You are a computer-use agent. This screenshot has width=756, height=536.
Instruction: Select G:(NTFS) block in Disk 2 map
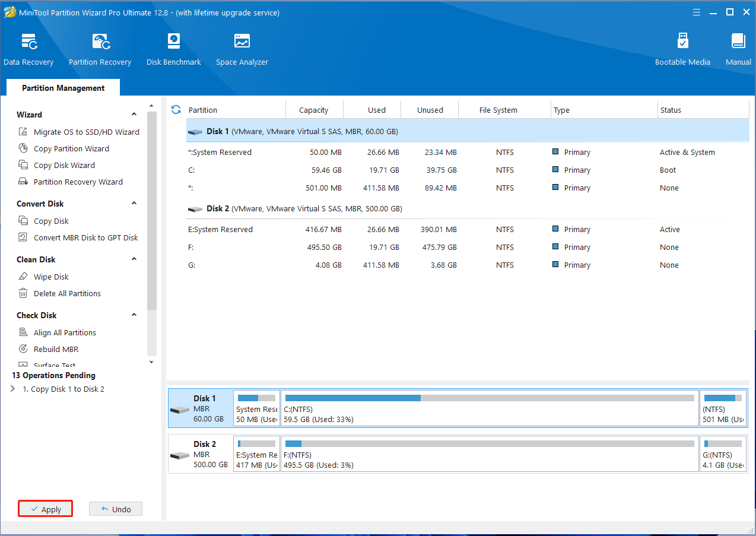click(723, 454)
